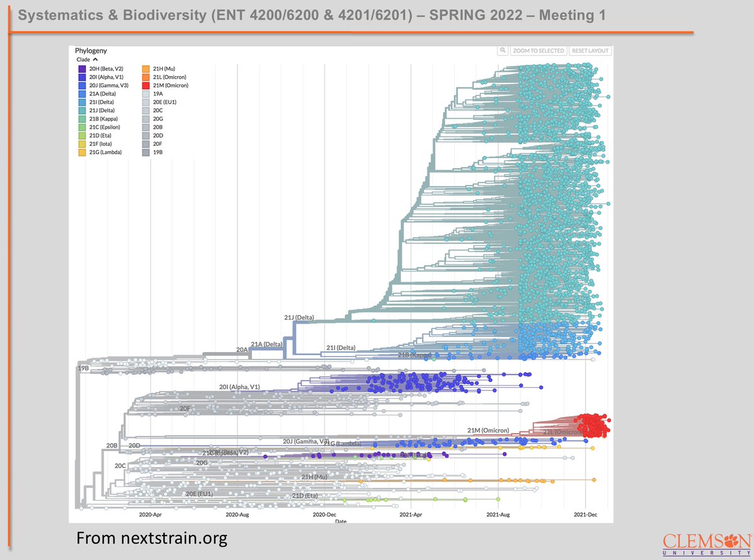Image resolution: width=754 pixels, height=560 pixels.
Task: Select the 20H (Beta, V2) legend swatch
Action: click(82, 69)
